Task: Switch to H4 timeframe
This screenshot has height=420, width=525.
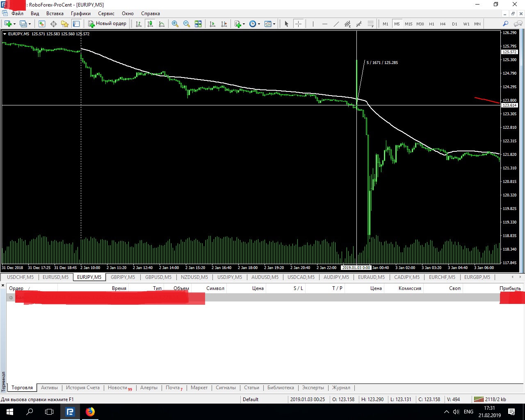Action: 443,24
